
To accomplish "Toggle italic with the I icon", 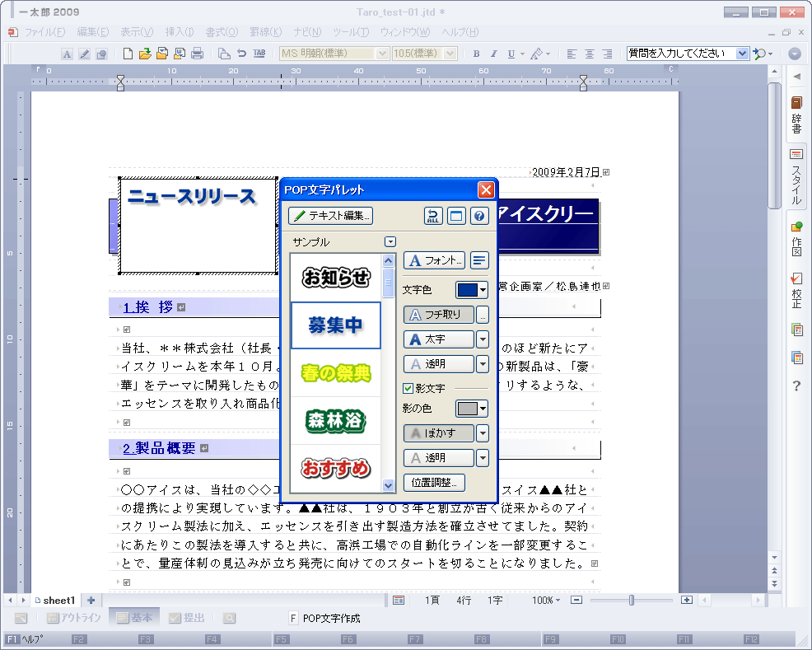I will point(493,54).
